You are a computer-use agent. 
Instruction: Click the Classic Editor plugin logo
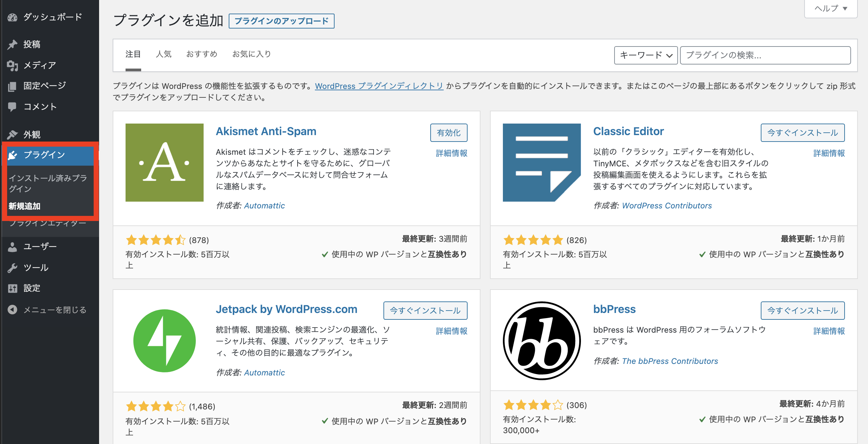(x=542, y=163)
